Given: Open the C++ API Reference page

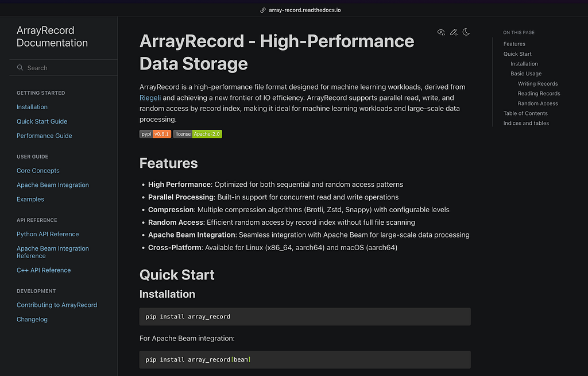Looking at the screenshot, I should [x=44, y=270].
